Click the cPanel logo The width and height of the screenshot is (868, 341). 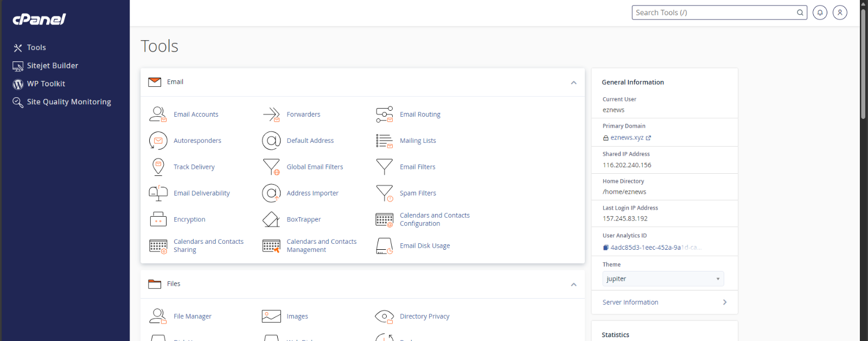coord(39,20)
